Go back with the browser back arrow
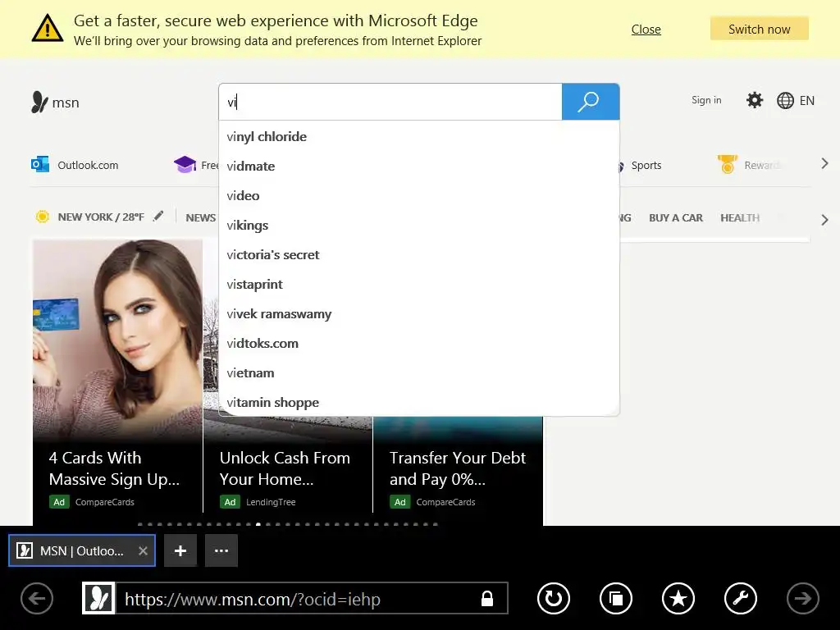This screenshot has height=630, width=840. [37, 598]
